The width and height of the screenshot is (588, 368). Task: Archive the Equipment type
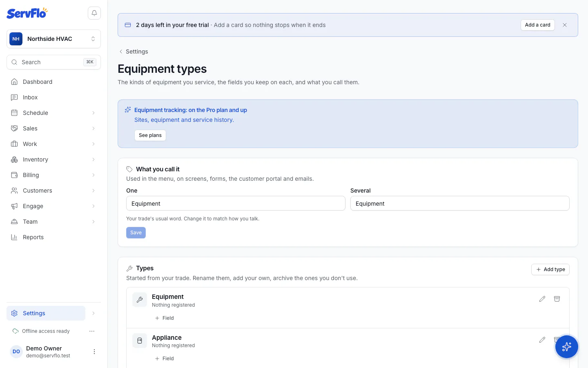[557, 299]
